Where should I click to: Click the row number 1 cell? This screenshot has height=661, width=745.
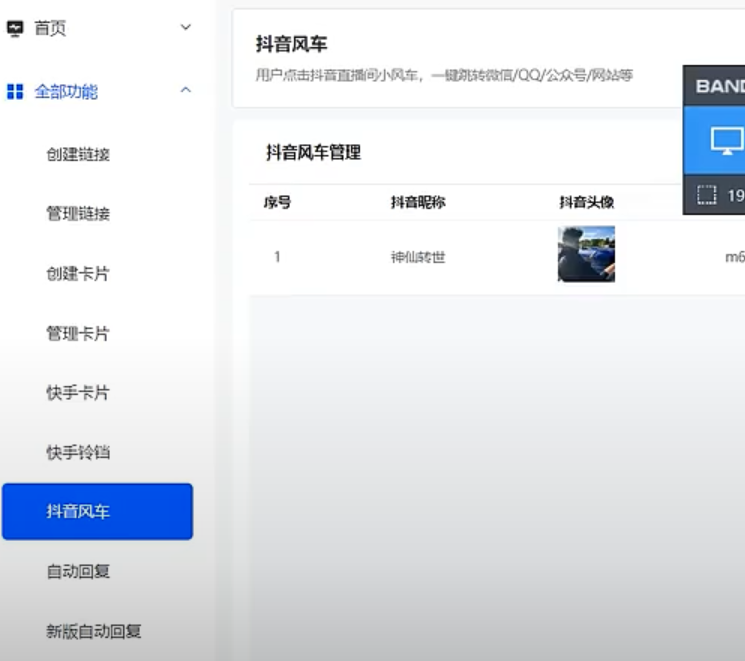click(x=277, y=257)
